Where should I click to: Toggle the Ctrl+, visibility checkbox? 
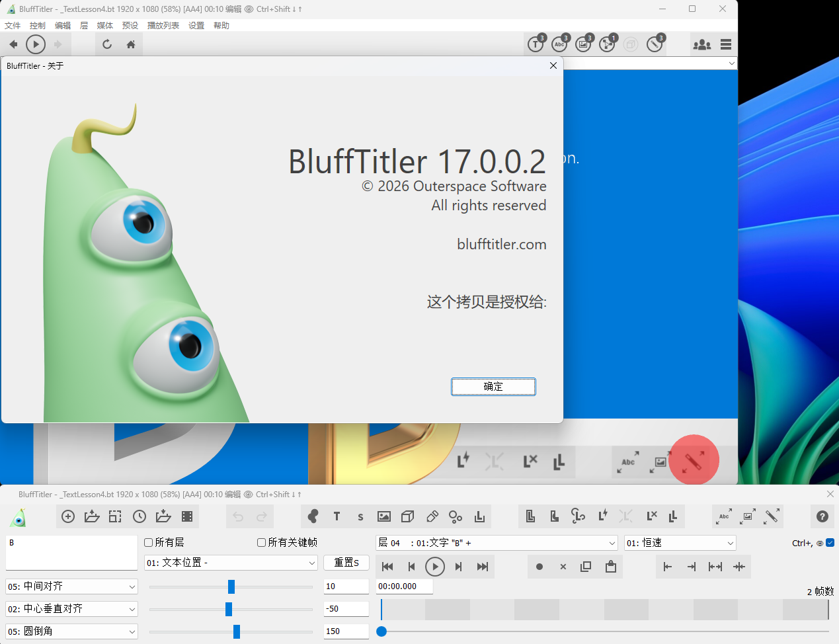pyautogui.click(x=830, y=543)
